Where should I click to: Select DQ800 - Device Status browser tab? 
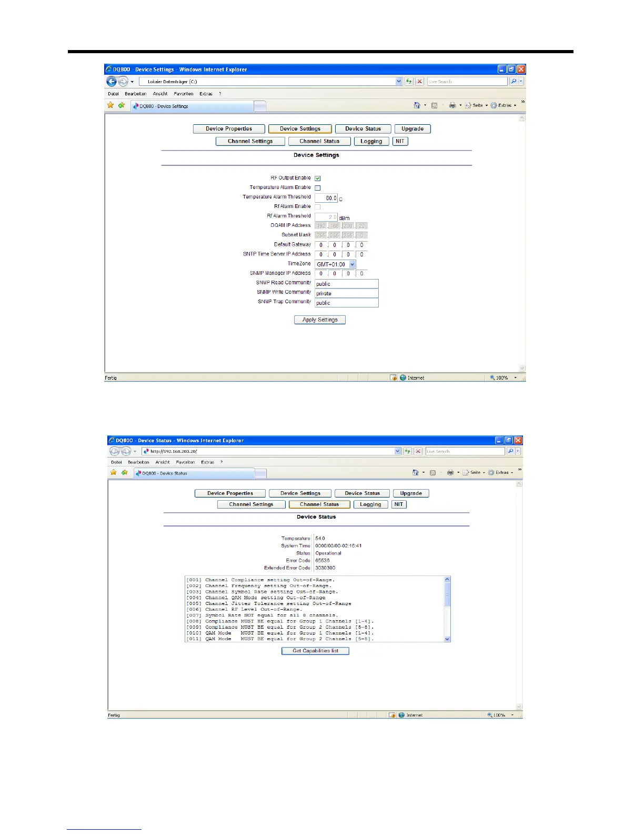click(x=194, y=473)
